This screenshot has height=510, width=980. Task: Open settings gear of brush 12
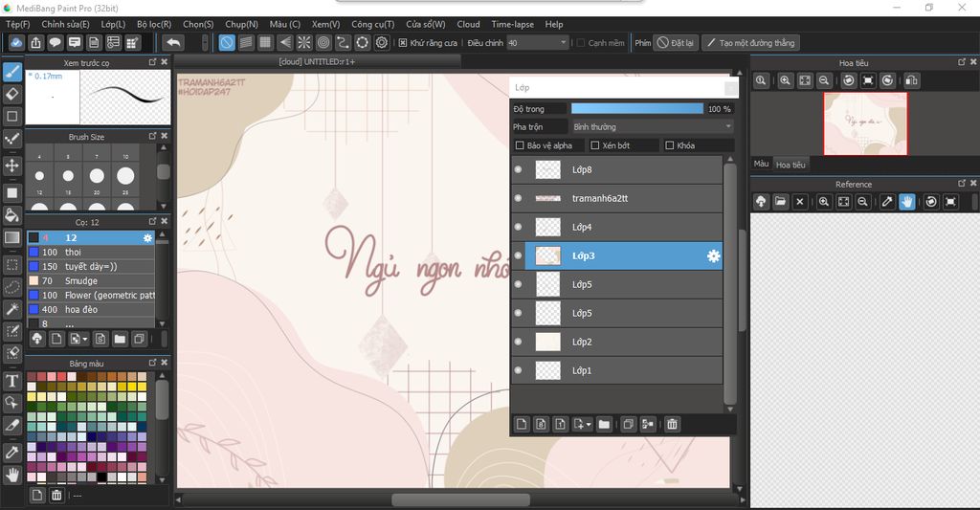[147, 238]
